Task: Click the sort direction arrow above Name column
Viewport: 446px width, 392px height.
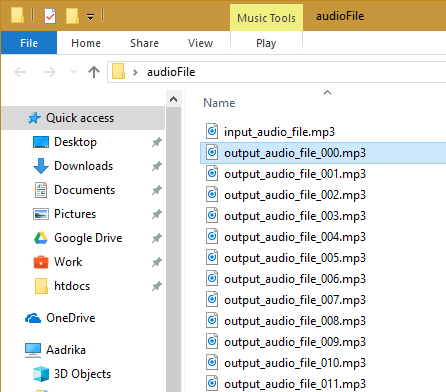Action: 328,93
